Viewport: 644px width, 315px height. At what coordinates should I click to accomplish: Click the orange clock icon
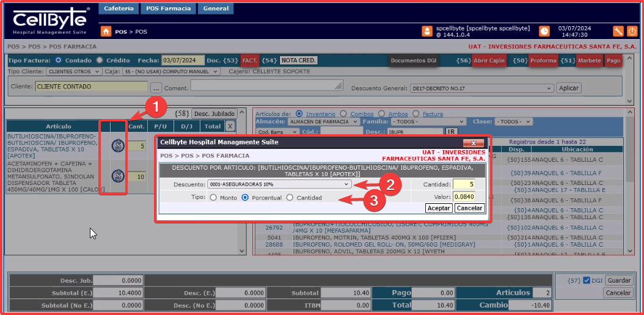click(x=544, y=31)
